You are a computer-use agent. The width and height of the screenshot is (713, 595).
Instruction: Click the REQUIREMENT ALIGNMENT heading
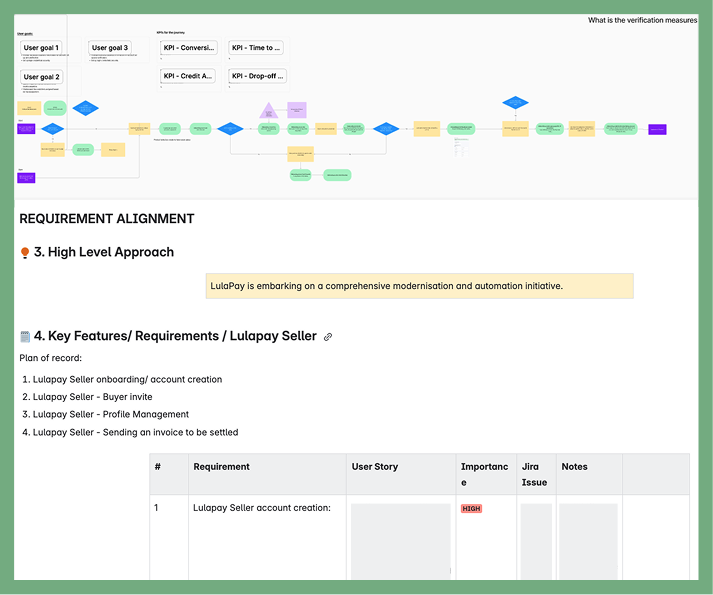pyautogui.click(x=107, y=219)
